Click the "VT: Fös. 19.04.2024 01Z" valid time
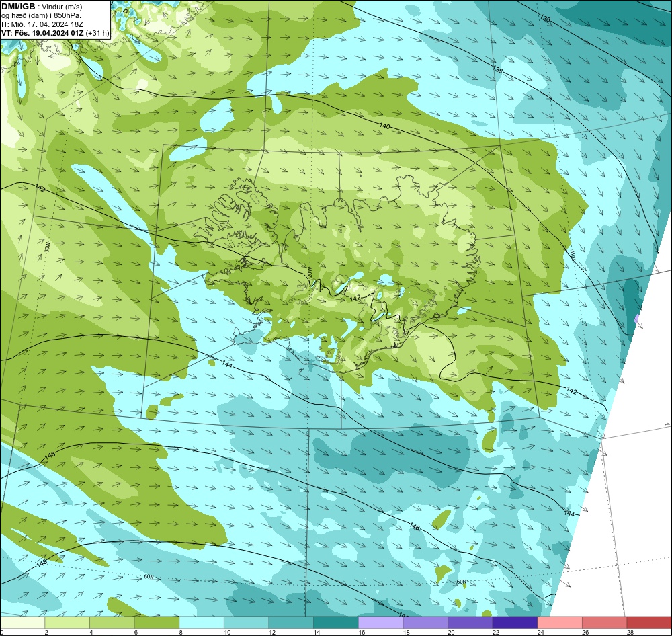The height and width of the screenshot is (636, 672). click(42, 32)
